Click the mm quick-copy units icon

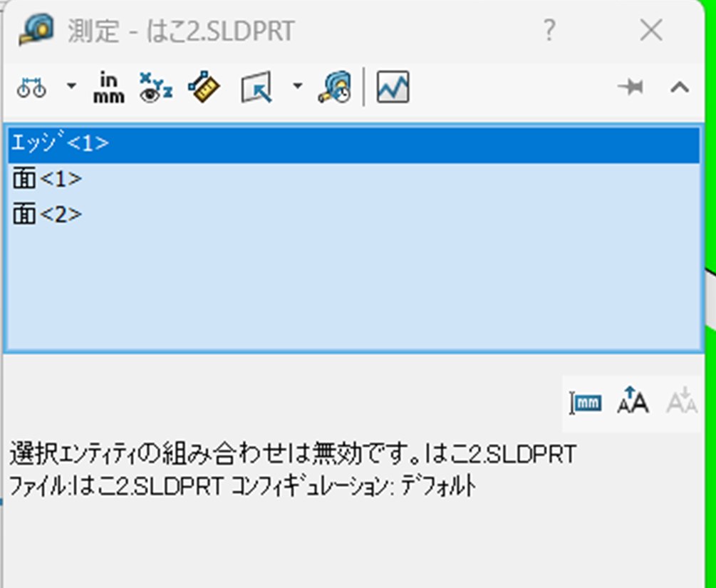point(586,403)
